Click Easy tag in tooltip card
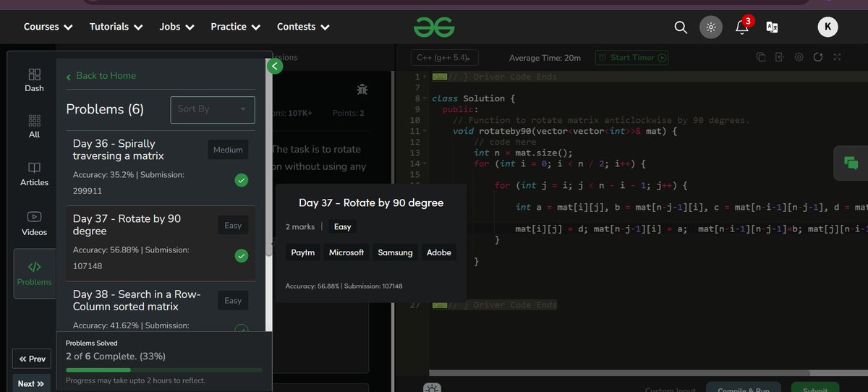Image resolution: width=868 pixels, height=392 pixels. pyautogui.click(x=343, y=226)
